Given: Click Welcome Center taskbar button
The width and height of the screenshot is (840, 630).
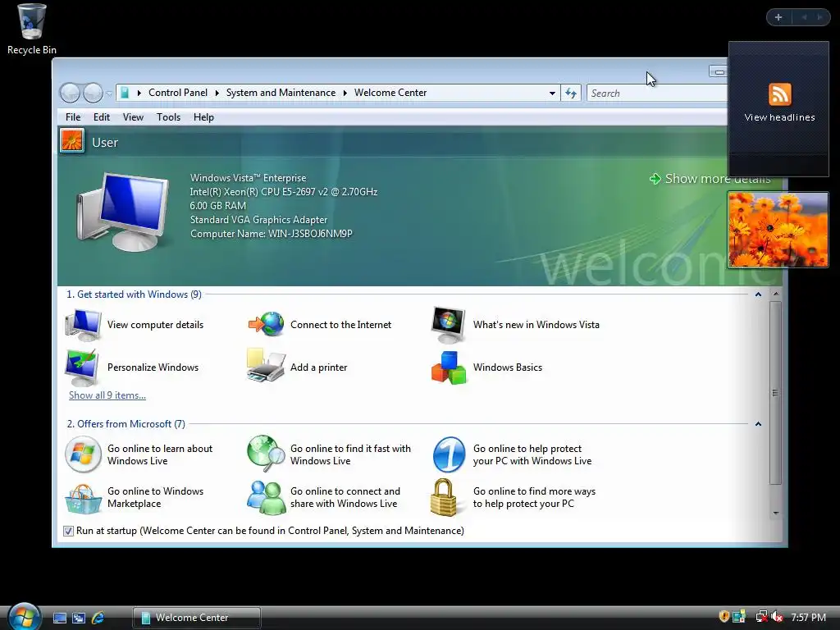Looking at the screenshot, I should coord(197,618).
